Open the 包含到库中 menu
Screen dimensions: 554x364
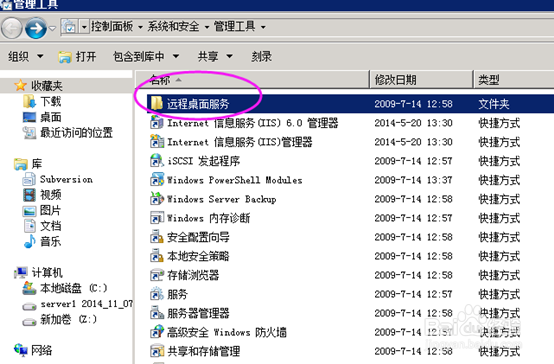[x=146, y=56]
